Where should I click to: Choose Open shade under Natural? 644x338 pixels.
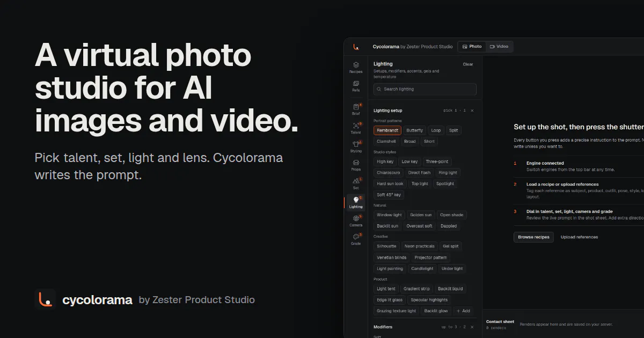click(452, 215)
